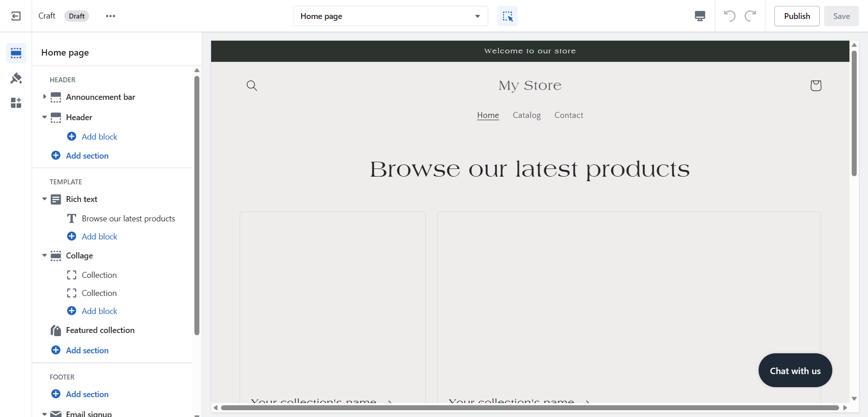Screen dimensions: 868x417
Task: Click the Save button
Action: coord(841,16)
